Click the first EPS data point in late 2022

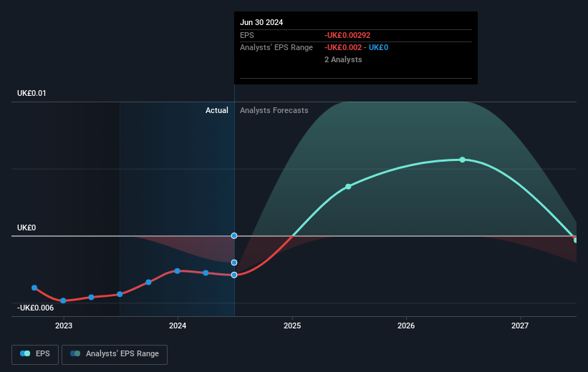tap(34, 288)
